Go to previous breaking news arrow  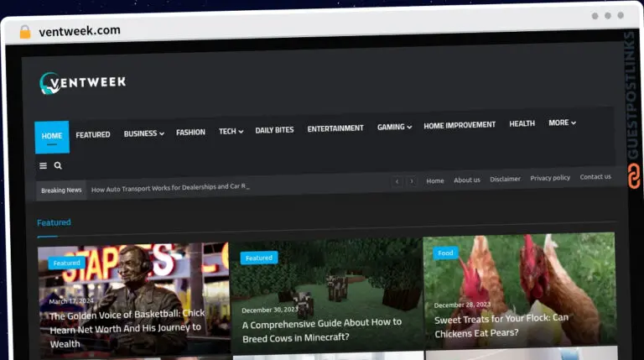[397, 181]
